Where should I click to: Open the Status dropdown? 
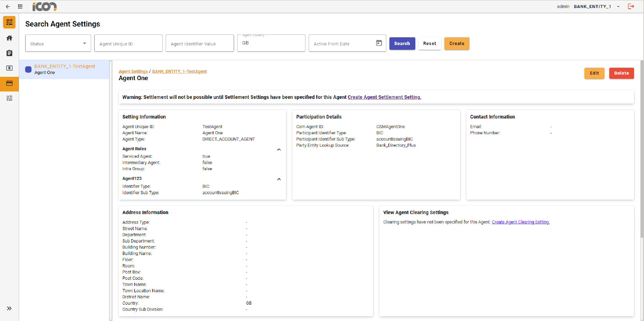[x=58, y=43]
